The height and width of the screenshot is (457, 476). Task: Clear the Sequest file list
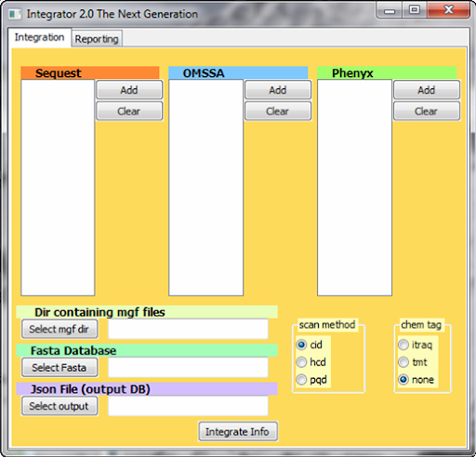point(129,111)
